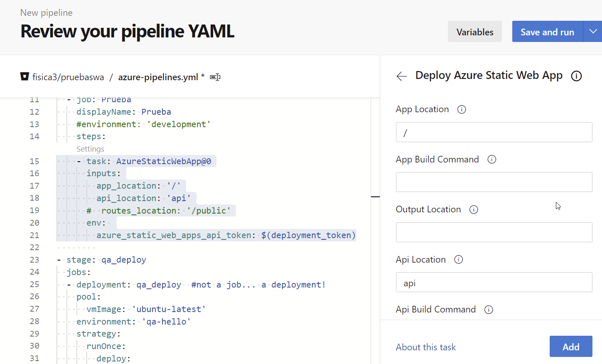Viewport: 602px width, 364px height.
Task: Show Output Location info icon
Action: point(474,209)
